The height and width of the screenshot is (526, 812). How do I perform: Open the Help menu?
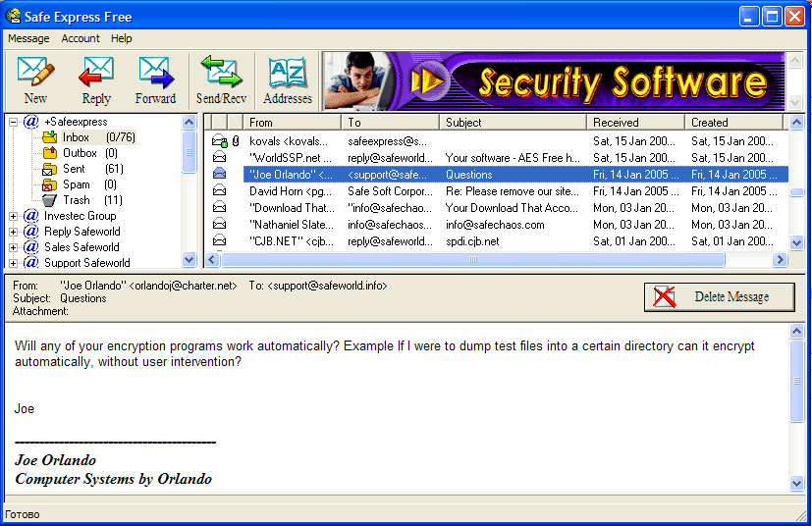pos(121,38)
